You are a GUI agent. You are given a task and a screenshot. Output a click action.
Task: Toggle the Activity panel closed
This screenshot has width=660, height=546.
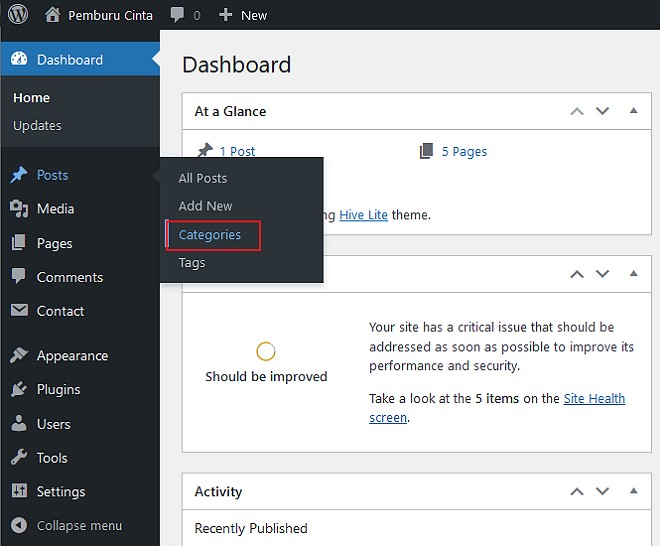coord(633,491)
